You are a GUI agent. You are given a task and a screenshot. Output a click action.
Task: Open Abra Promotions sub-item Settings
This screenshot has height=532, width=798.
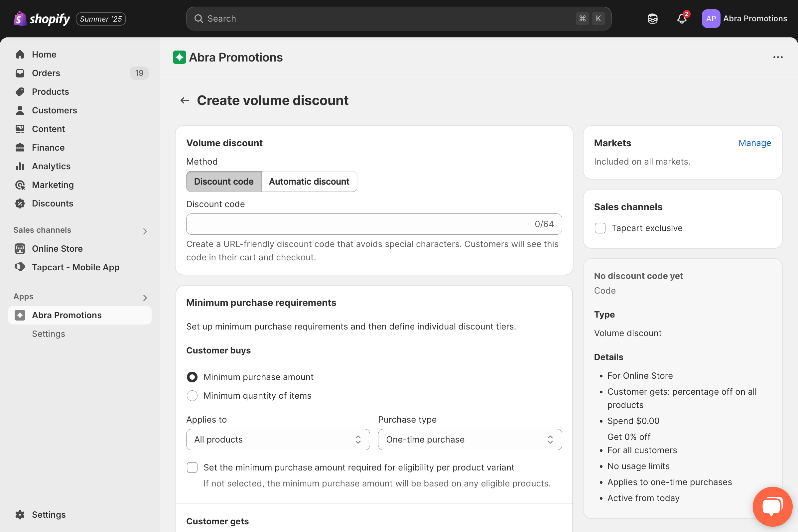pos(49,334)
